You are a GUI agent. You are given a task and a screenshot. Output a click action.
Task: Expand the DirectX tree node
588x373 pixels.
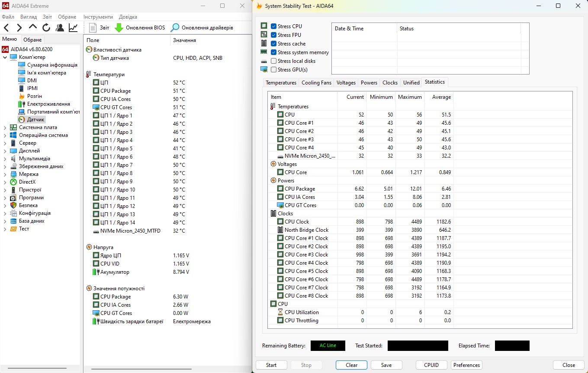[x=5, y=182]
